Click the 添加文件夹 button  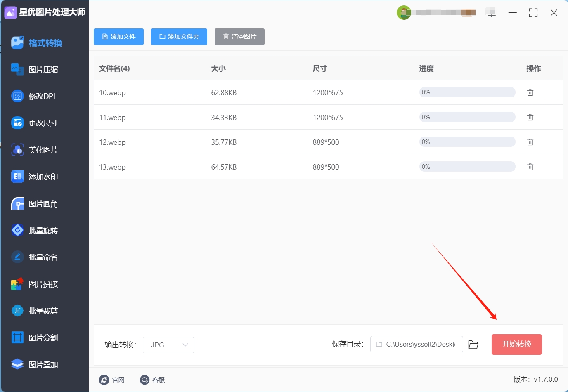pyautogui.click(x=179, y=37)
